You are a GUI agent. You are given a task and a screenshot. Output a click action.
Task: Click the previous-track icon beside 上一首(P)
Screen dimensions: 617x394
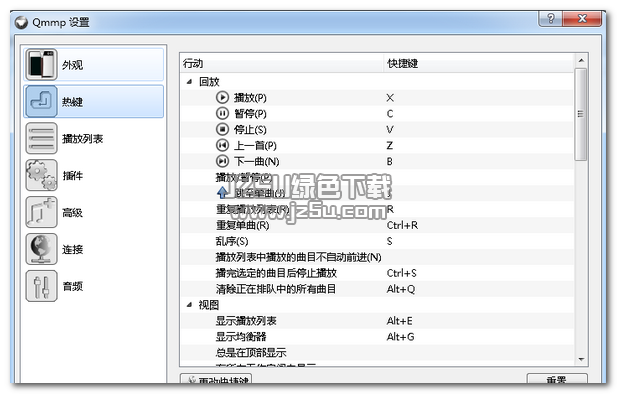pos(222,146)
